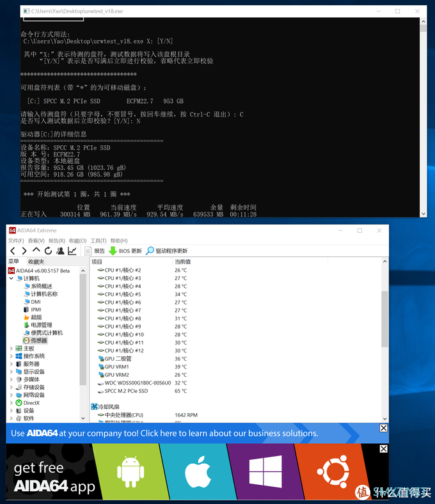Expand the 显示设备 tree node
This screenshot has height=504, width=435.
tap(12, 372)
